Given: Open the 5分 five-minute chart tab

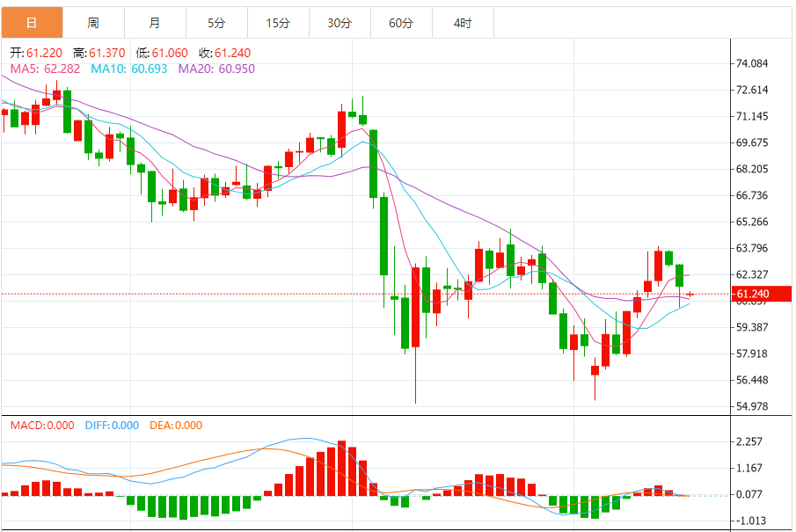Looking at the screenshot, I should pos(216,23).
